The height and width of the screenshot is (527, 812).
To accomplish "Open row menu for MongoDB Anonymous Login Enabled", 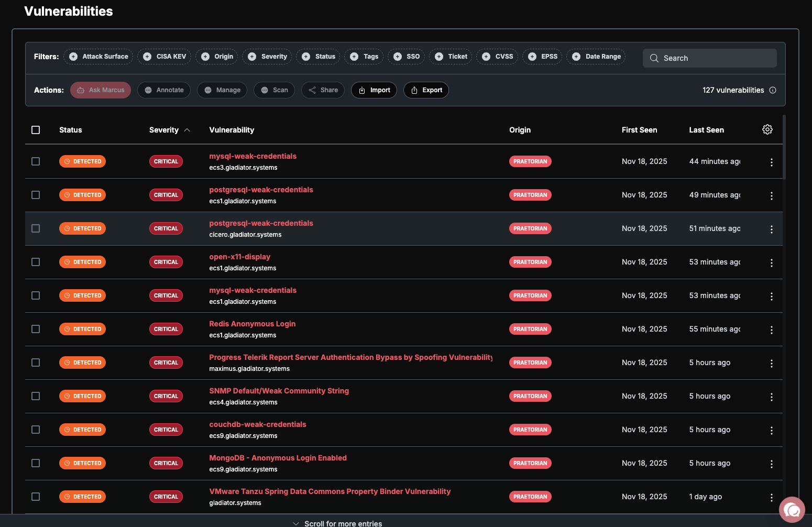I will [772, 464].
